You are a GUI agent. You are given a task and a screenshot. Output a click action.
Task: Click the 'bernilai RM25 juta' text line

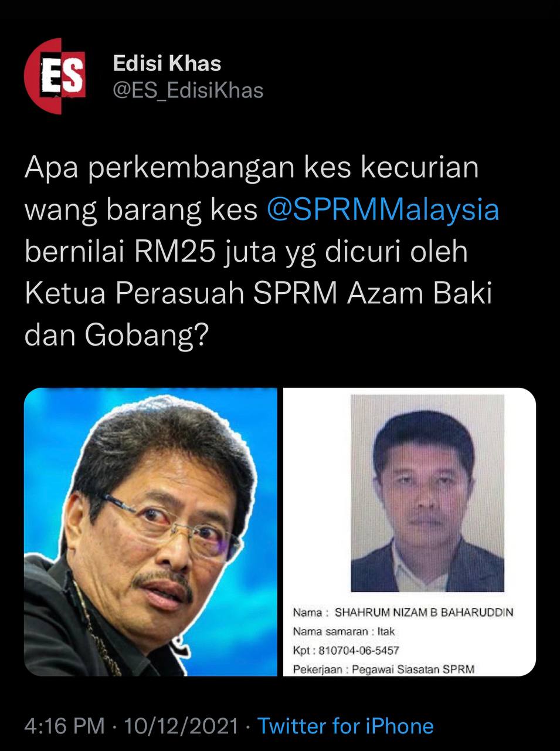(246, 252)
